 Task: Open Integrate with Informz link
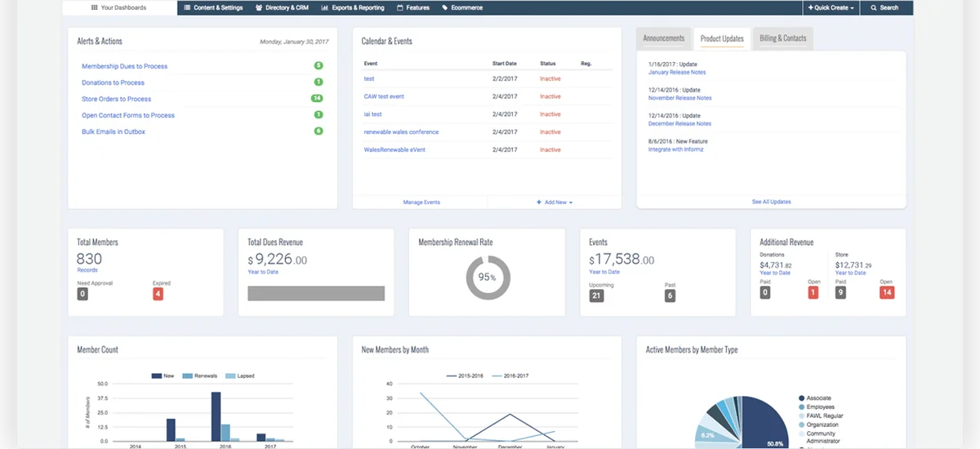675,149
